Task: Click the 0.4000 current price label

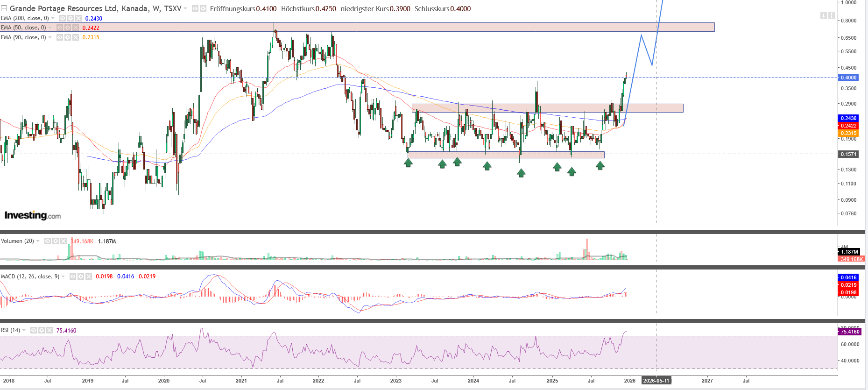Action: (x=848, y=78)
